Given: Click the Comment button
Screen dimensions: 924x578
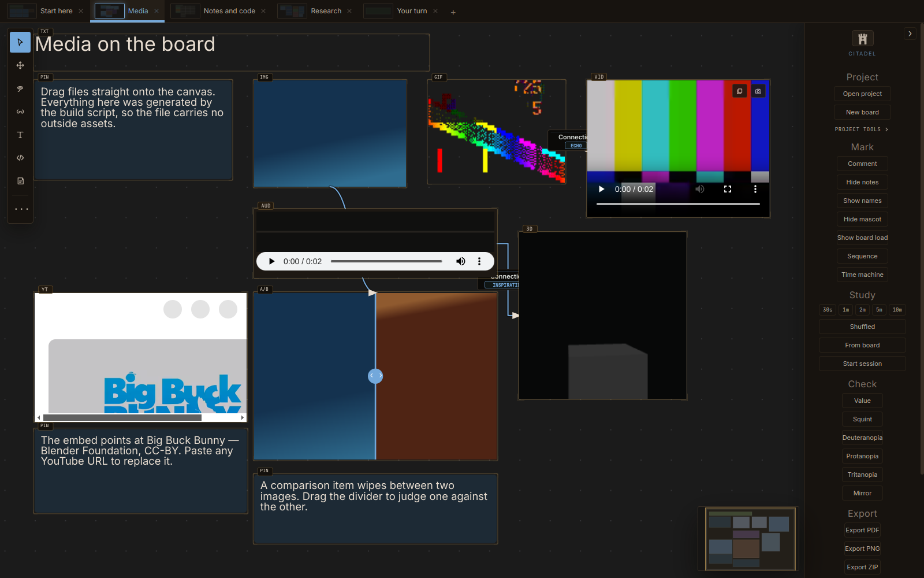Looking at the screenshot, I should [x=862, y=164].
